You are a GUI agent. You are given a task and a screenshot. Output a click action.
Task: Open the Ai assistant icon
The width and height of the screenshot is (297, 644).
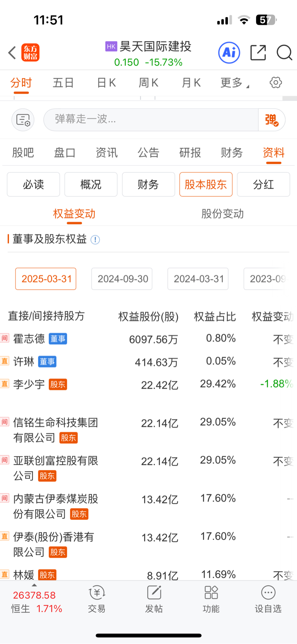[229, 52]
